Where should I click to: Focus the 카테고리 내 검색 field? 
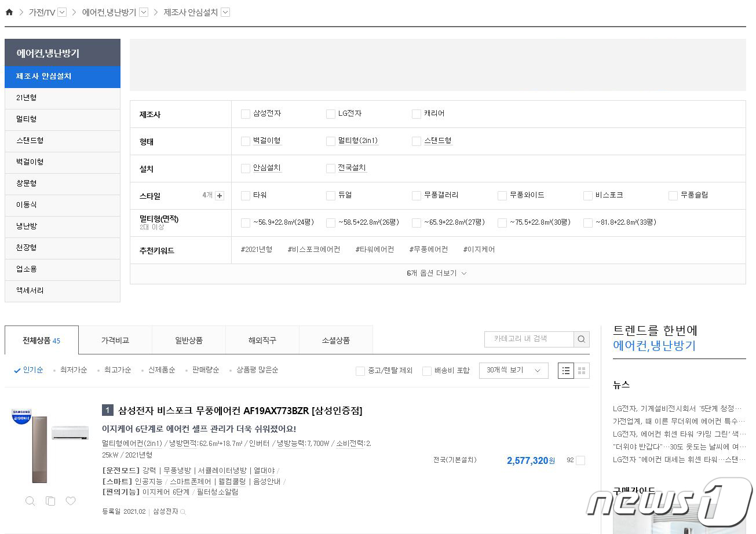pyautogui.click(x=529, y=339)
